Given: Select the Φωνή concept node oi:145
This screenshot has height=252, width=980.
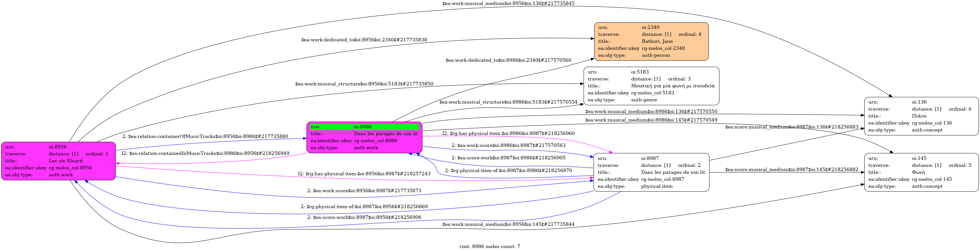Looking at the screenshot, I should (921, 172).
